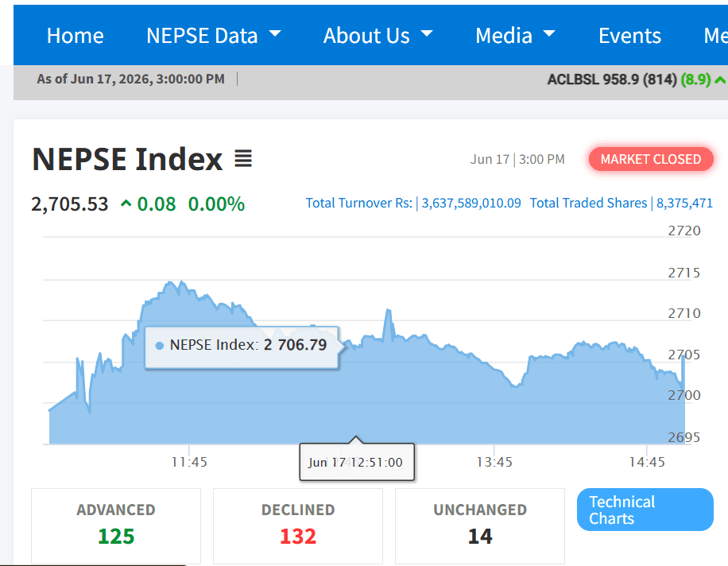
Task: Click the 2695 y-axis label
Action: (684, 437)
